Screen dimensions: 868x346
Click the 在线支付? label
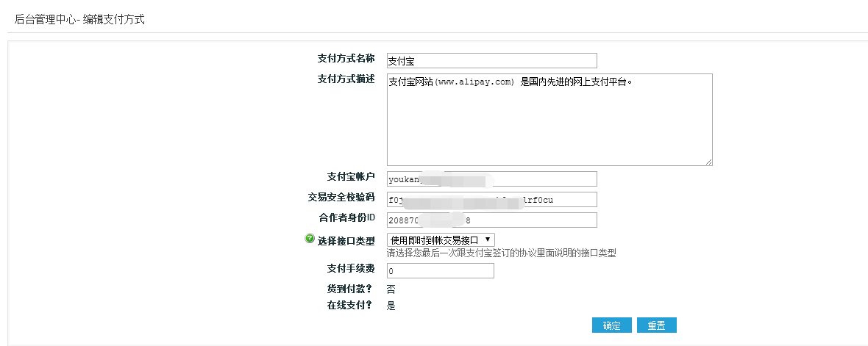coord(349,305)
